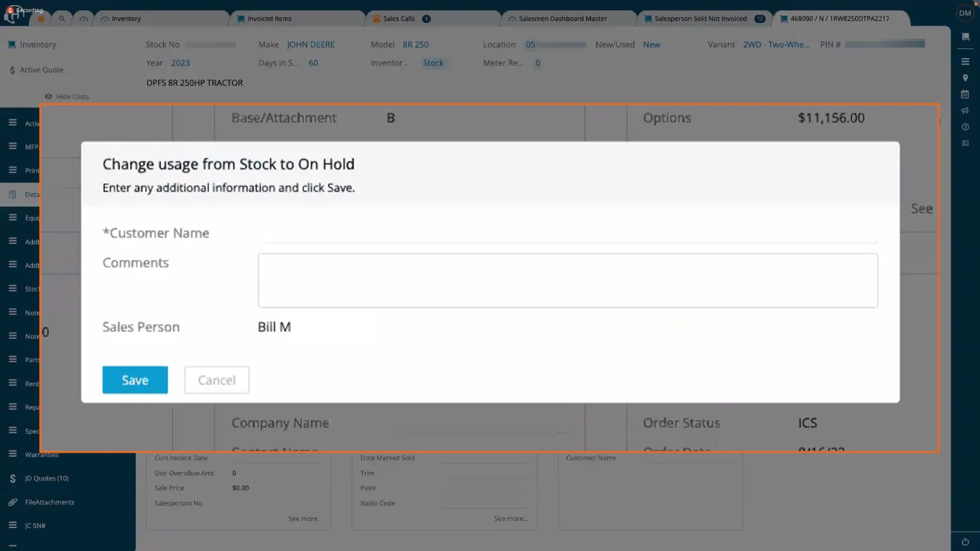Open the DM user profile avatar

pos(965,13)
